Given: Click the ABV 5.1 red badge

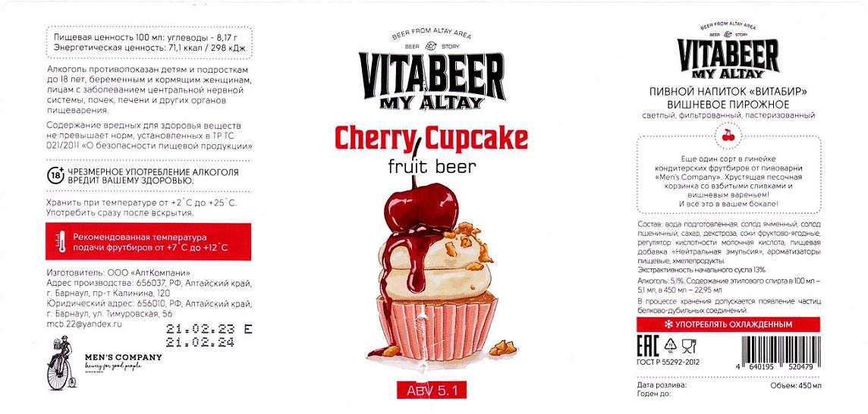Looking at the screenshot, I should coord(432,390).
